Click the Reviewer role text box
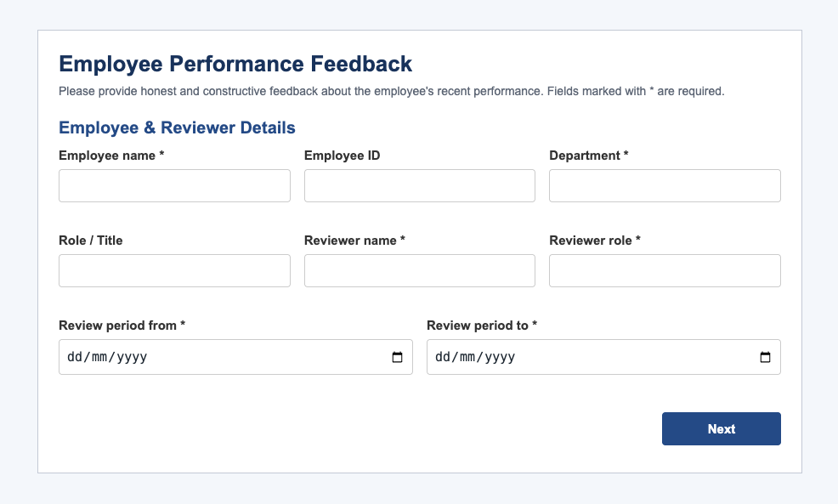 coord(665,271)
